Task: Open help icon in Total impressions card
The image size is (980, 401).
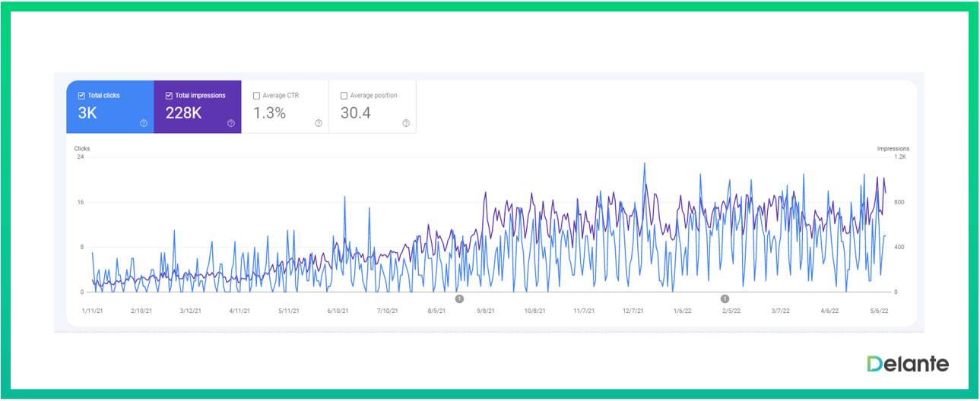Action: pos(231,123)
